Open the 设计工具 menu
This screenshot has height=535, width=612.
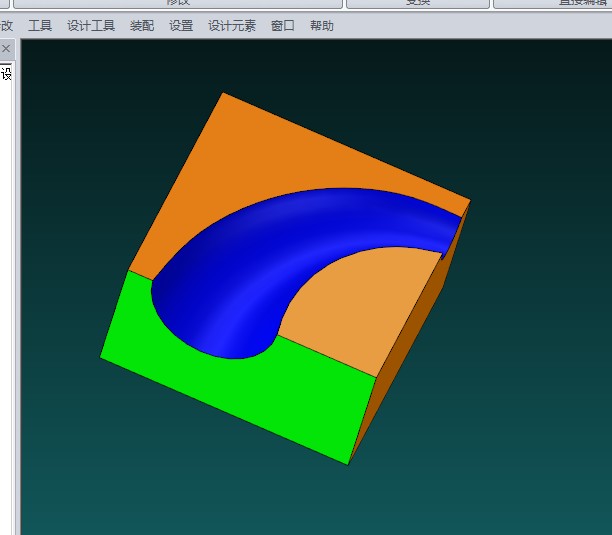(91, 26)
